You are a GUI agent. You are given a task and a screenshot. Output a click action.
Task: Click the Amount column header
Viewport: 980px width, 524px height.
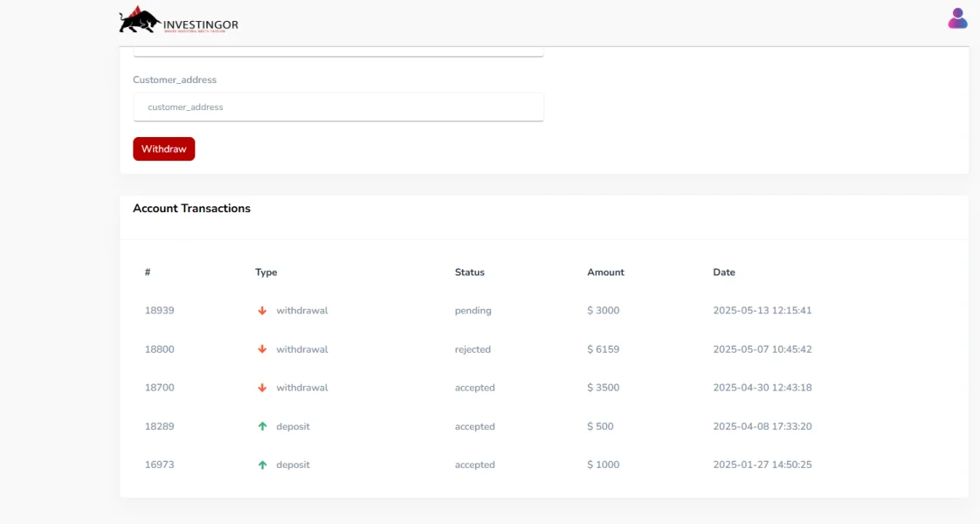pos(605,272)
